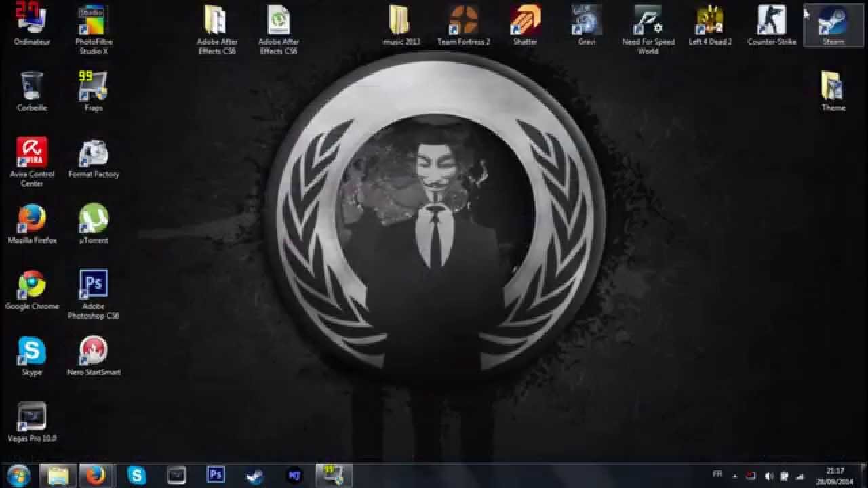Open the Shatter game shortcut
Viewport: 868px width, 488px height.
[x=525, y=25]
